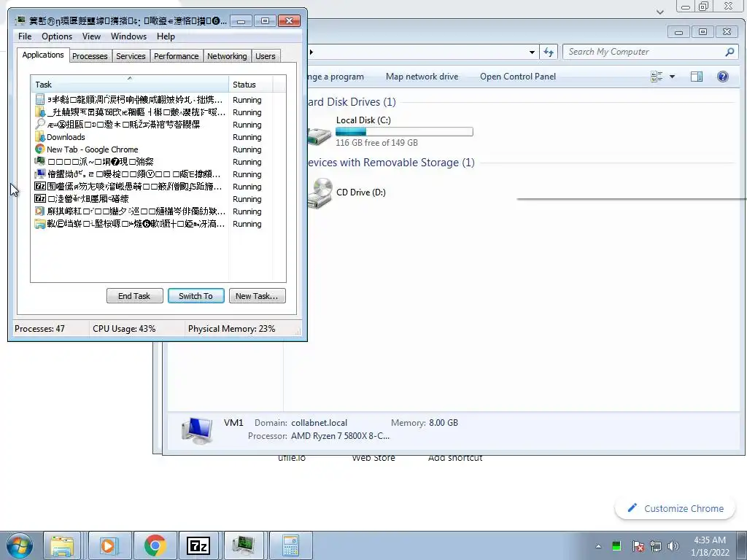Click the search magnifier icon in Explorer

pyautogui.click(x=729, y=52)
